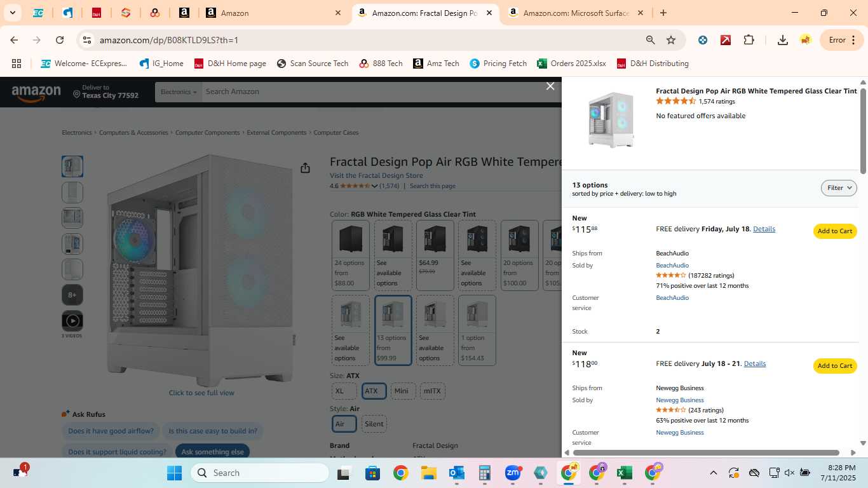Go back using the browser back arrow
This screenshot has width=868, height=488.
pos(14,40)
